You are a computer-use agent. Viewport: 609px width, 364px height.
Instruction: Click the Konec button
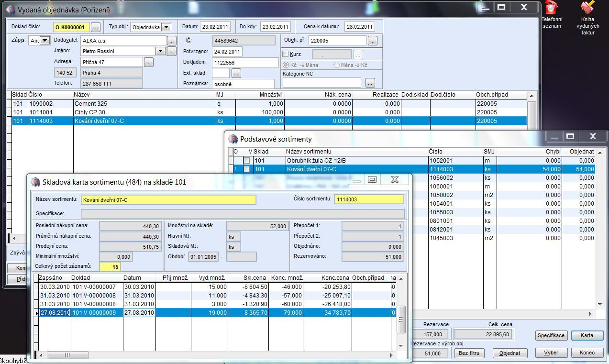587,353
